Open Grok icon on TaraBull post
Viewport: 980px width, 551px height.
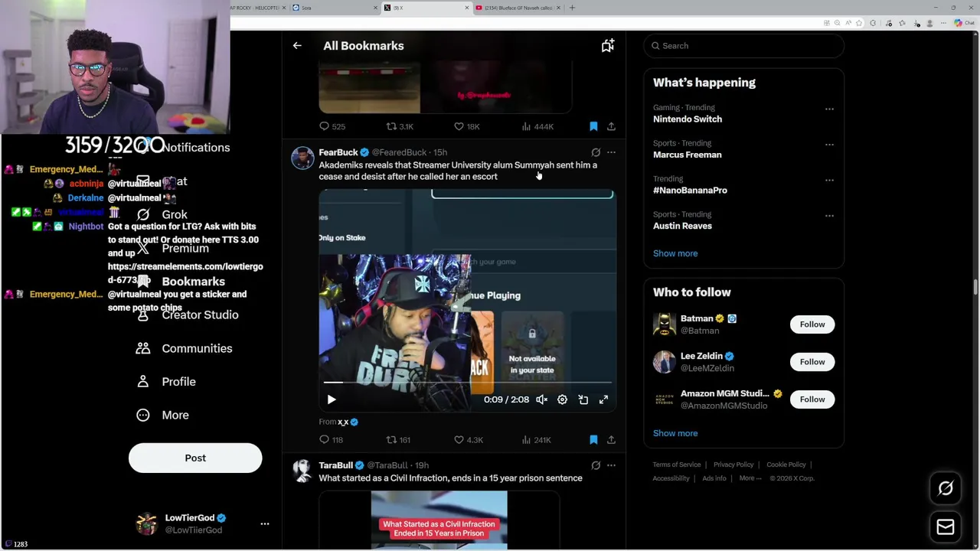tap(596, 465)
